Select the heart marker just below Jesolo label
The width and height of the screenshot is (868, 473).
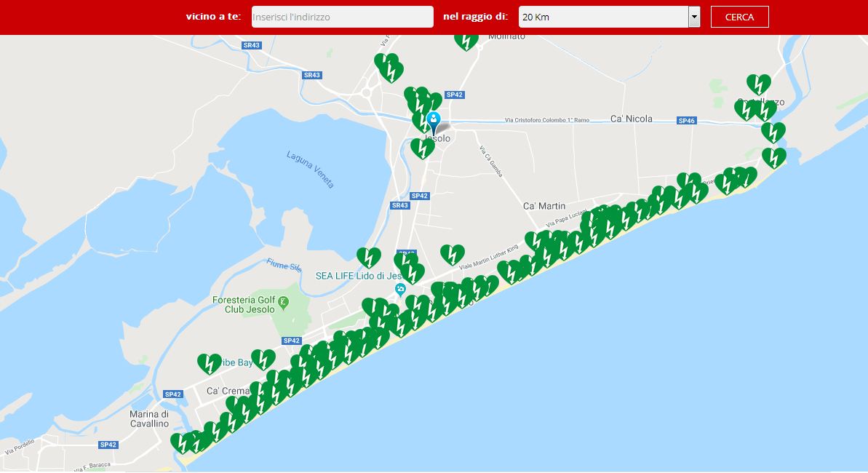(x=423, y=148)
